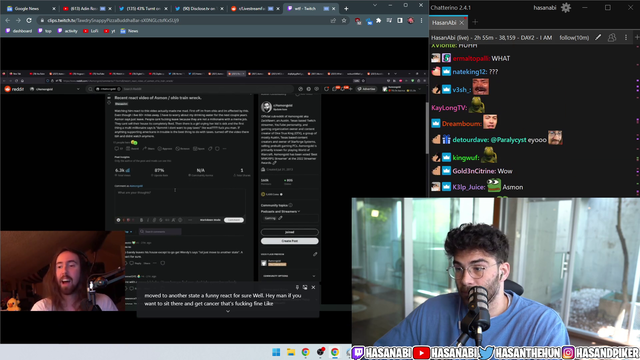Click username KayLongTV in chat
Viewport: 640px width, 360px height.
coord(449,108)
